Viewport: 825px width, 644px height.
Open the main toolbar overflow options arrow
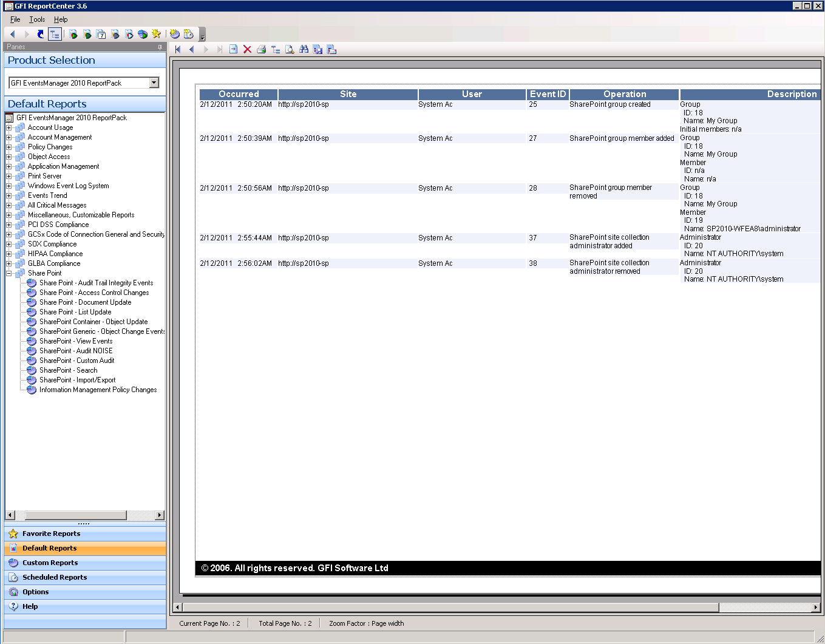202,36
